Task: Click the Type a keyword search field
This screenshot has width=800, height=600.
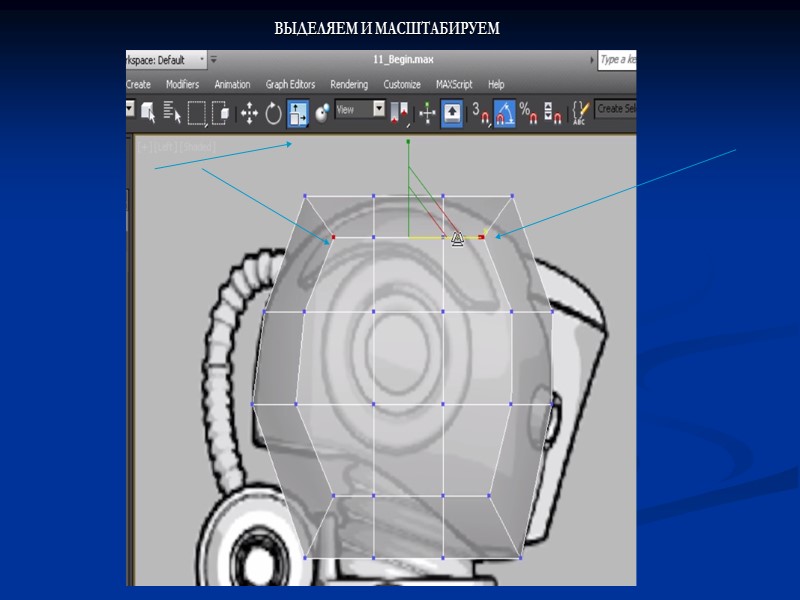Action: 617,60
